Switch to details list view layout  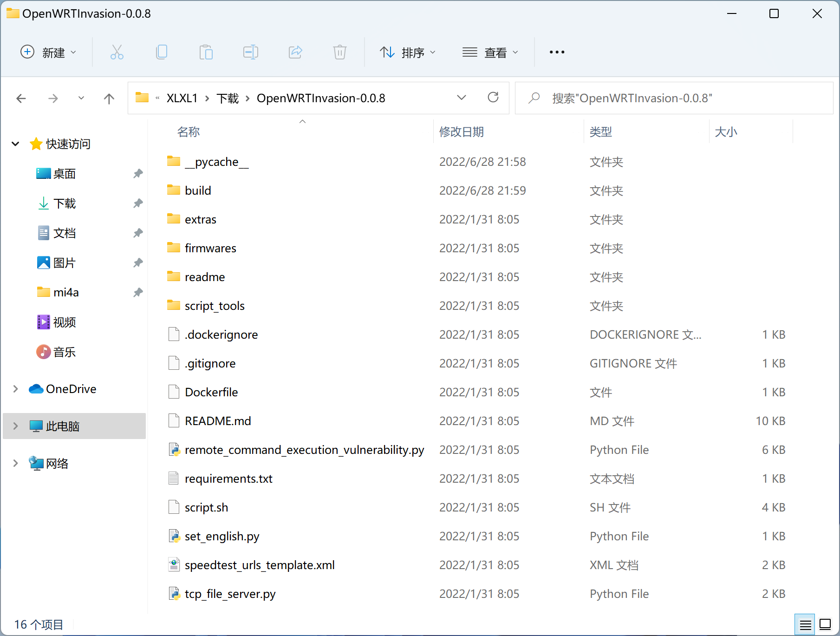pos(806,625)
